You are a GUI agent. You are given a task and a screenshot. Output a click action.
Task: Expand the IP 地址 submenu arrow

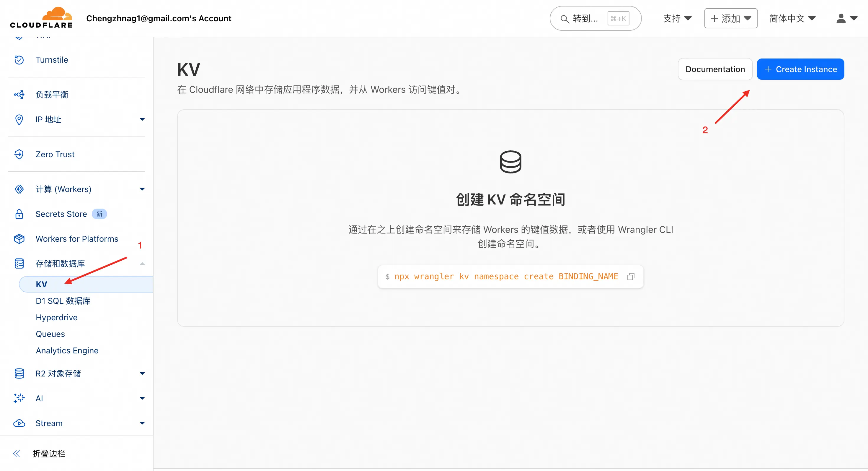(142, 119)
